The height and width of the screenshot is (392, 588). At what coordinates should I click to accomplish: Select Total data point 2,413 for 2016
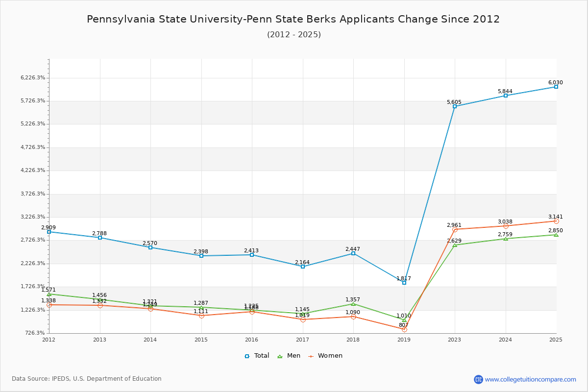(x=252, y=255)
